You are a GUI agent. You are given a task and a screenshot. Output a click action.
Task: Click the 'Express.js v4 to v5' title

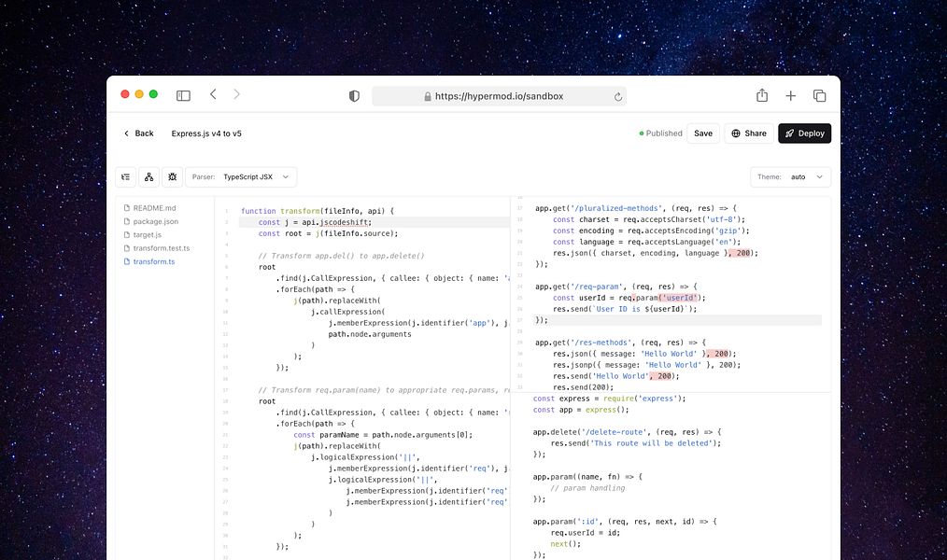pos(206,133)
